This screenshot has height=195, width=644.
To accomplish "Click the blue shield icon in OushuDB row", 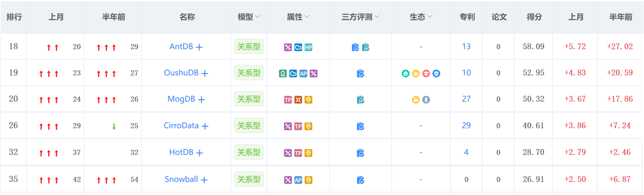I will pos(436,74).
